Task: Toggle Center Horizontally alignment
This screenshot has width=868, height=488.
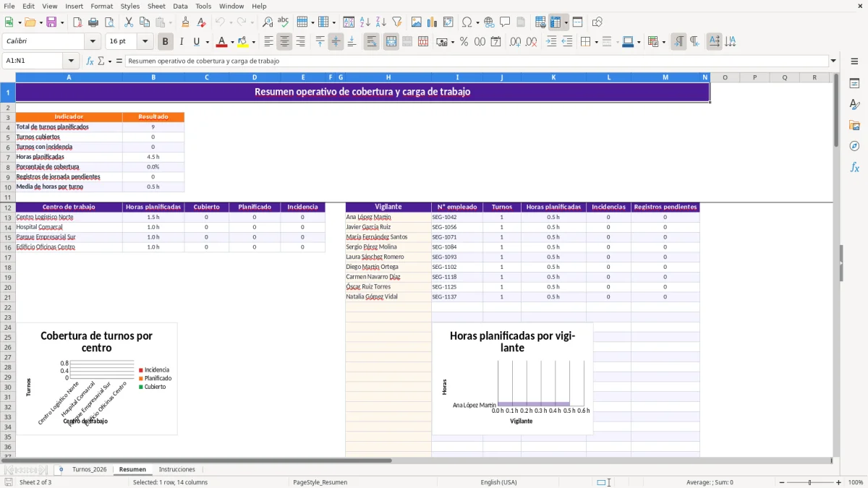Action: click(x=284, y=42)
